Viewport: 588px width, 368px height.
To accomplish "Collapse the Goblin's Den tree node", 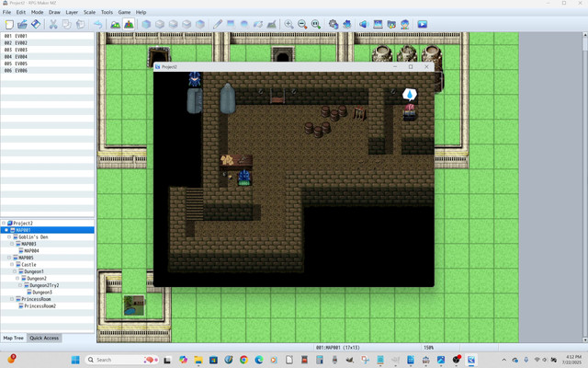I will click(9, 237).
